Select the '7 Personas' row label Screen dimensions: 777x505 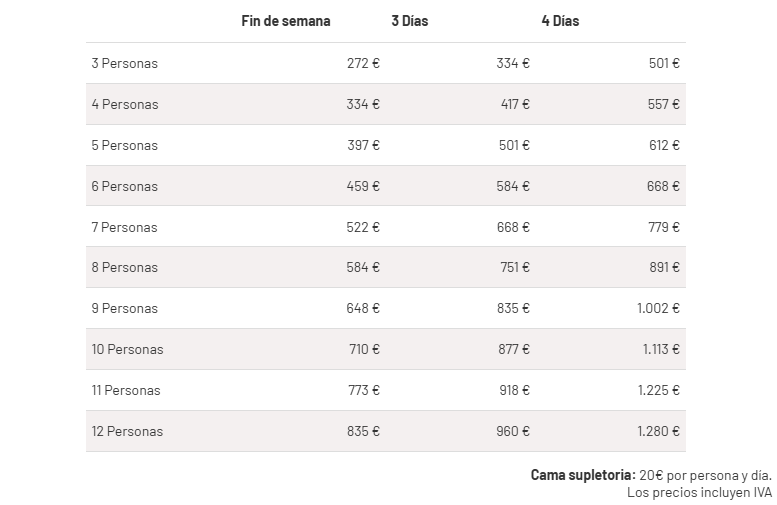click(x=124, y=227)
